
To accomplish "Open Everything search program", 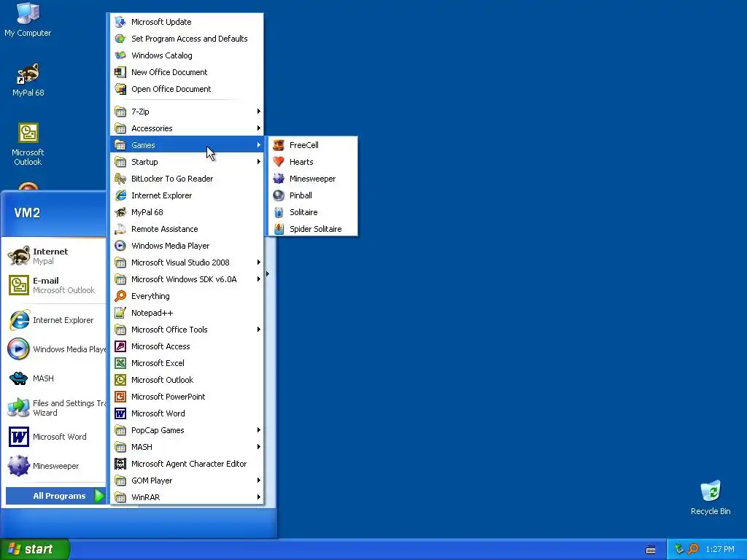I will click(x=187, y=296).
